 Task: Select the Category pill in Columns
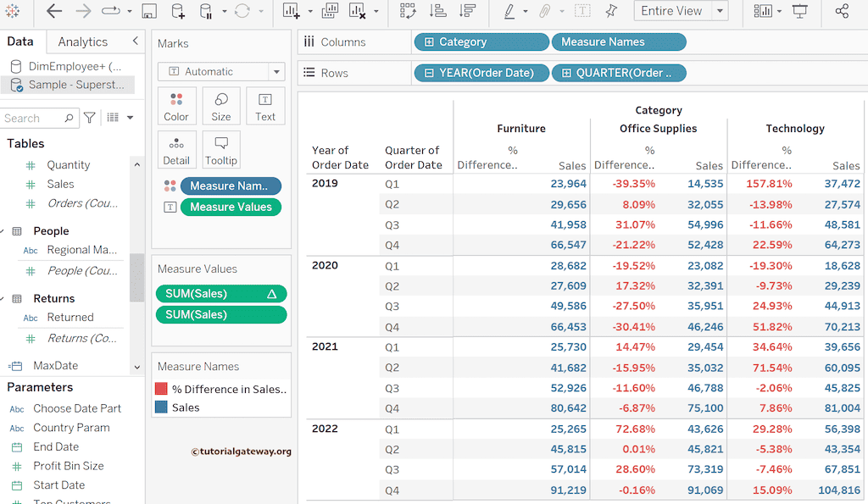click(x=481, y=41)
